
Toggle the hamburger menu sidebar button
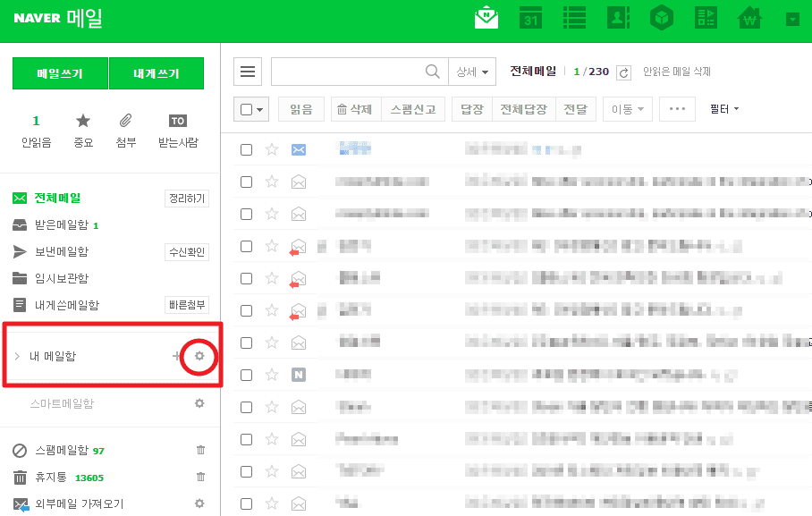(248, 72)
